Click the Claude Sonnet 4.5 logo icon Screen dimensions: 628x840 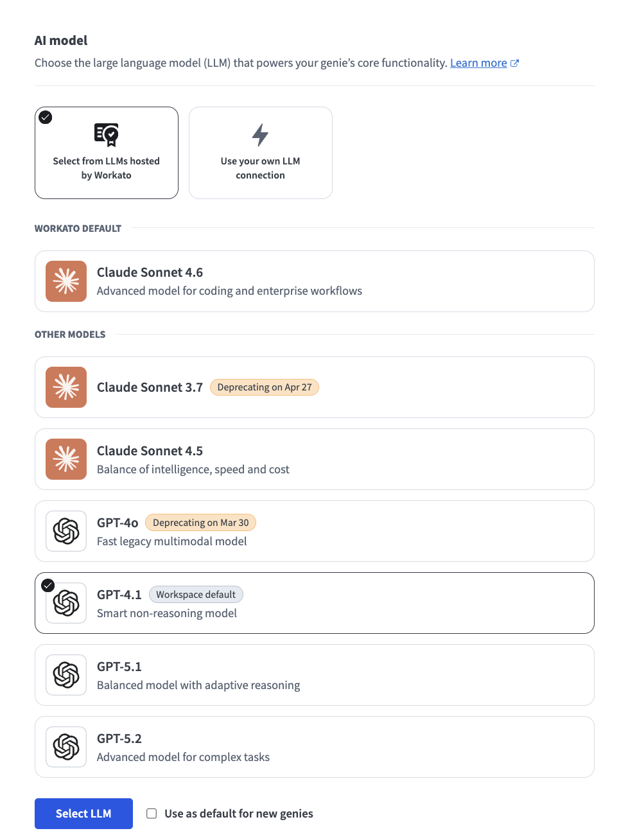point(66,459)
